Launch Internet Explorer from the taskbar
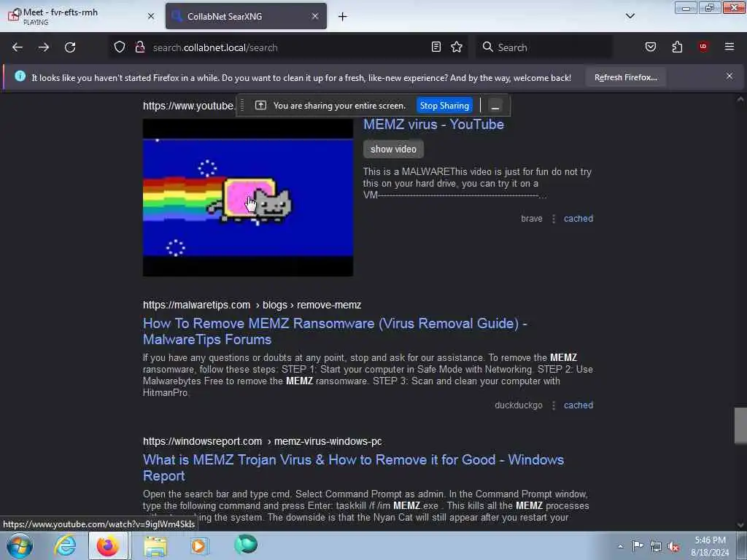The width and height of the screenshot is (747, 560). (x=65, y=545)
